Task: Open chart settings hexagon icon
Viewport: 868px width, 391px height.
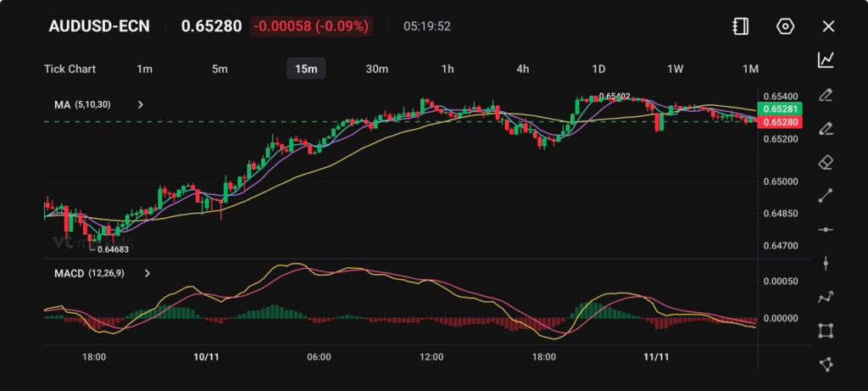Action: [x=785, y=26]
